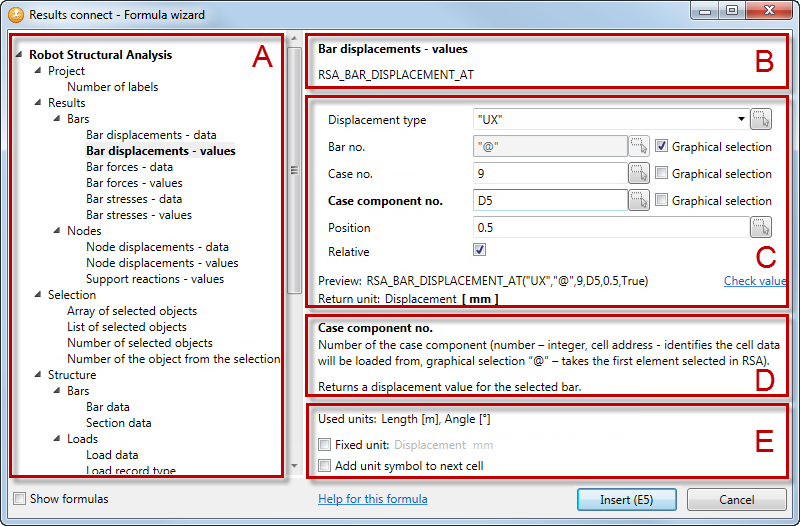Click the tree scrollbar up arrow
The width and height of the screenshot is (800, 526).
(x=294, y=38)
